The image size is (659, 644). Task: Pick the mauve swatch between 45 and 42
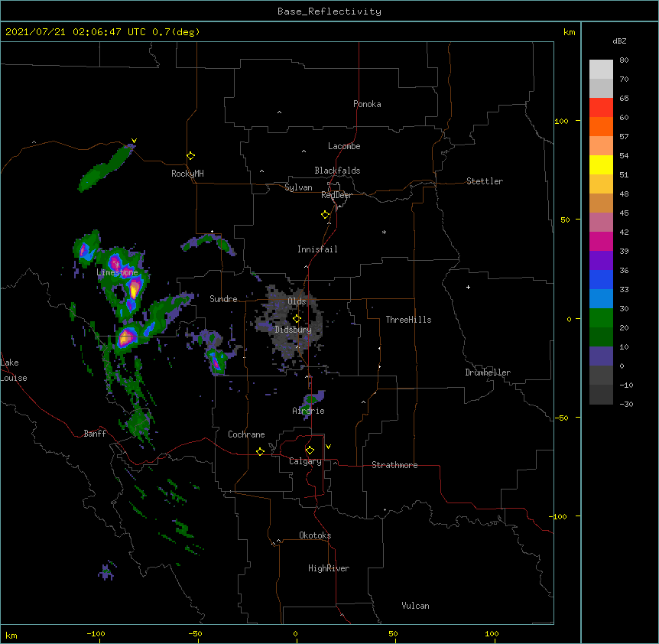pyautogui.click(x=601, y=223)
